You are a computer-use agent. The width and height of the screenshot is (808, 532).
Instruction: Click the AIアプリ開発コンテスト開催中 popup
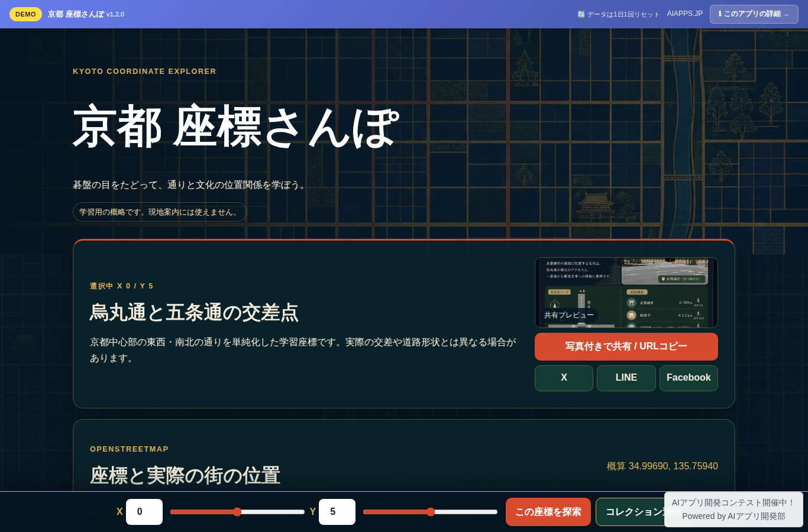click(733, 510)
